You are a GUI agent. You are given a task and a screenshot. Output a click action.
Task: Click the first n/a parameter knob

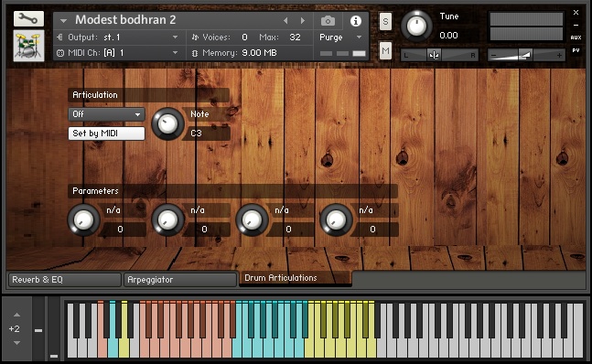(x=83, y=220)
